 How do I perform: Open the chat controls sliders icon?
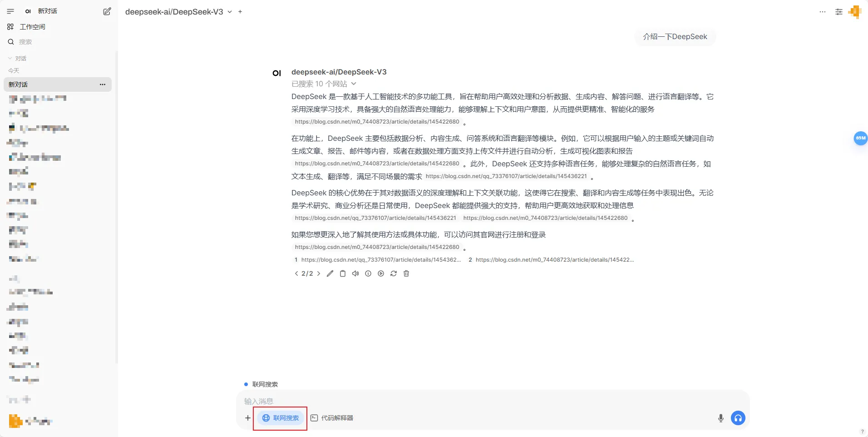(839, 12)
